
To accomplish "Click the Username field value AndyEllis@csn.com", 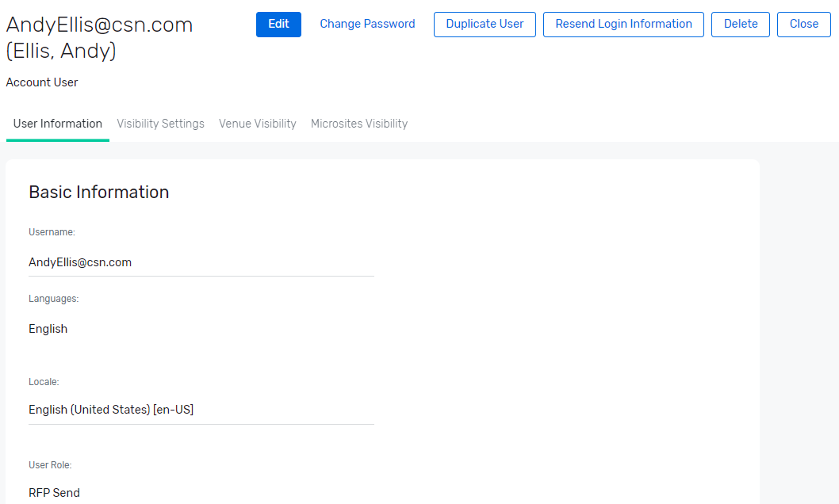I will (80, 262).
